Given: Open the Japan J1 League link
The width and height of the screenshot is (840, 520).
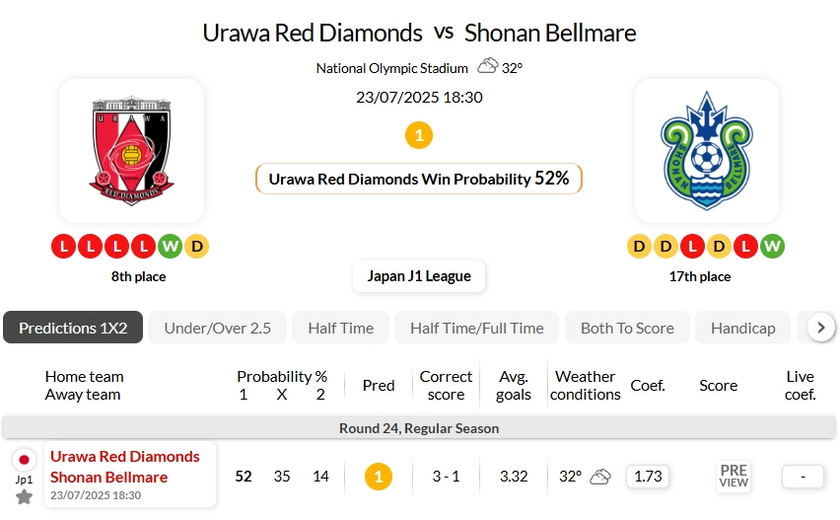Looking at the screenshot, I should pyautogui.click(x=419, y=276).
